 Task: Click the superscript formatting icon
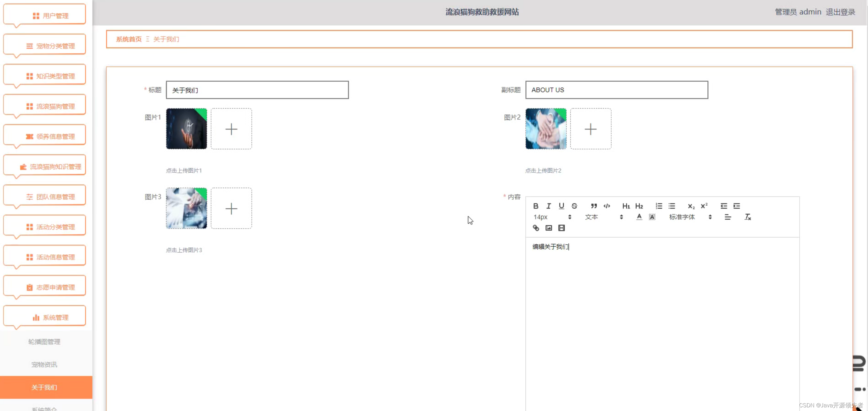click(x=703, y=206)
